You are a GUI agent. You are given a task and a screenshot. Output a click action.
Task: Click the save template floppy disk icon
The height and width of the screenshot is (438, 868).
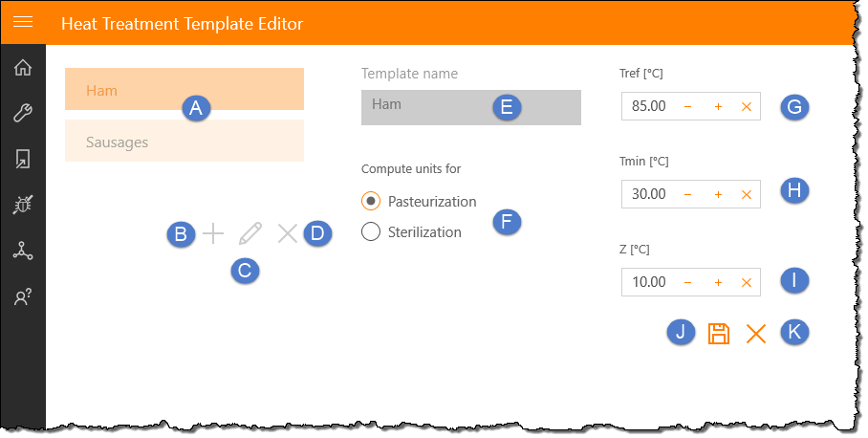click(718, 333)
